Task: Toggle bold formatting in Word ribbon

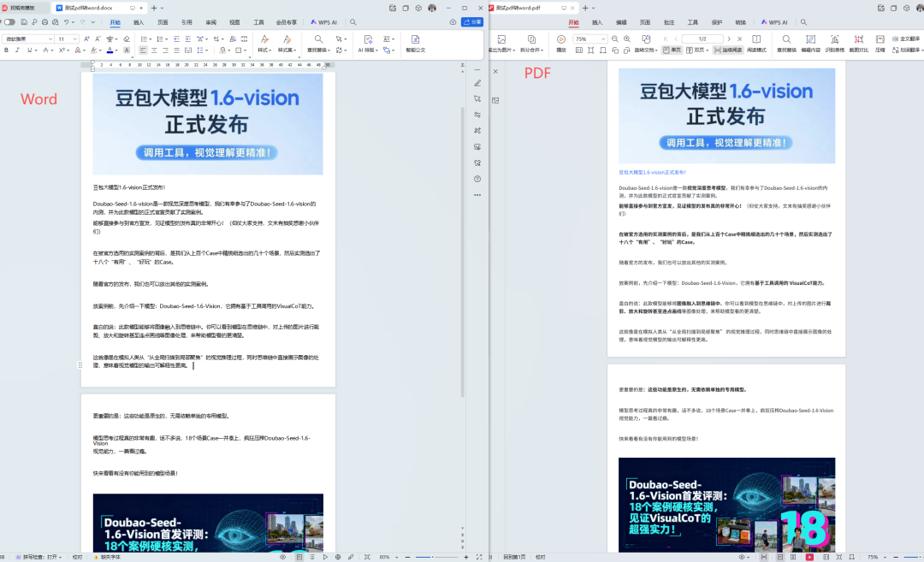Action: coord(6,50)
